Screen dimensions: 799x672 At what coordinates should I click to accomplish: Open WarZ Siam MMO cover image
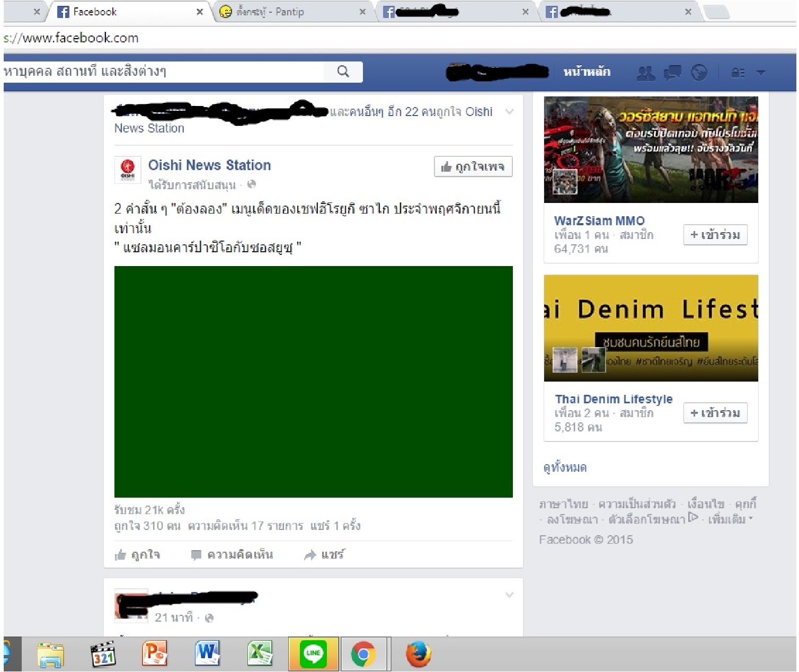[x=651, y=149]
